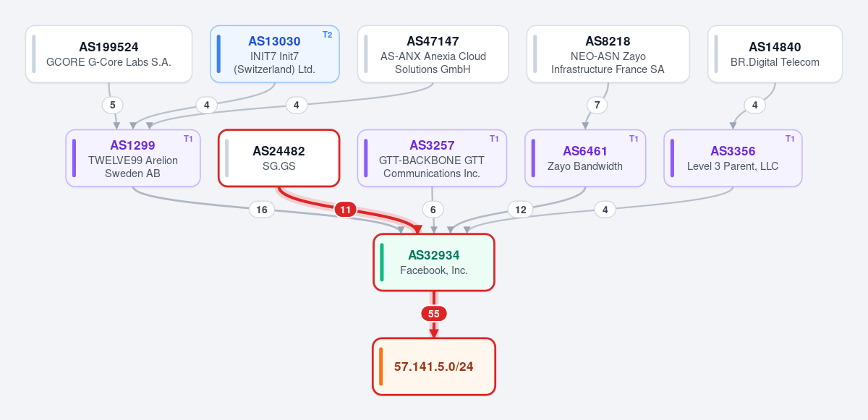Click the 5 edge count badge
868x420 pixels.
coord(111,105)
